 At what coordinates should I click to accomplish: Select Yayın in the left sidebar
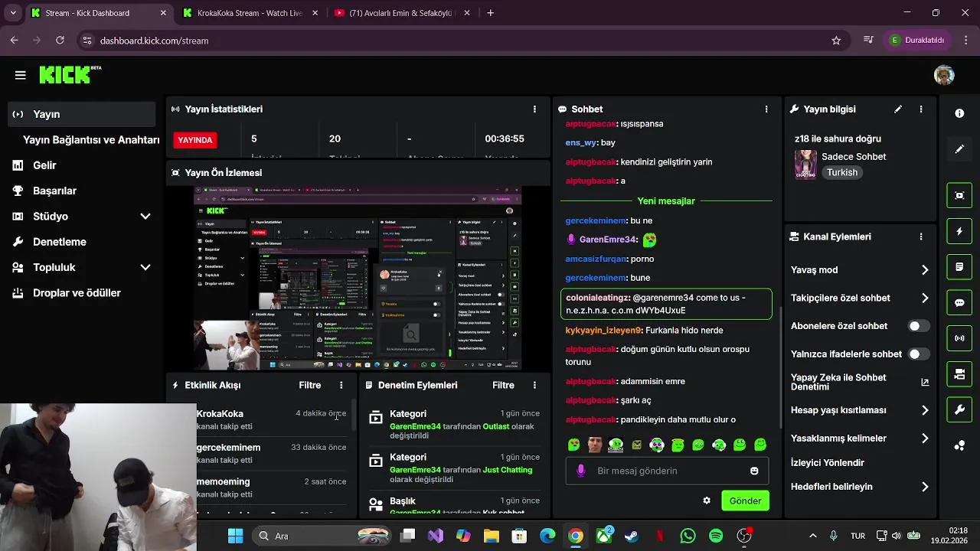click(81, 114)
